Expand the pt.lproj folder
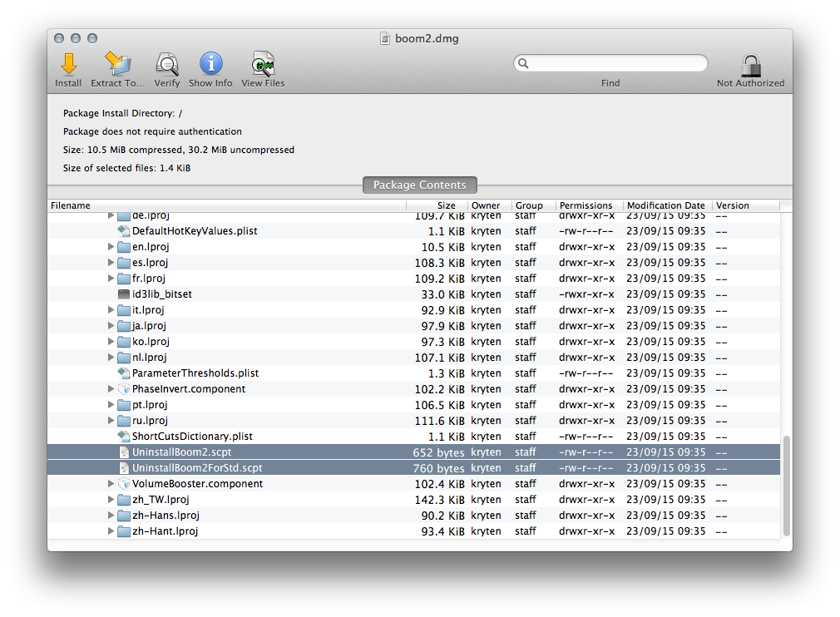This screenshot has width=840, height=617. (111, 404)
